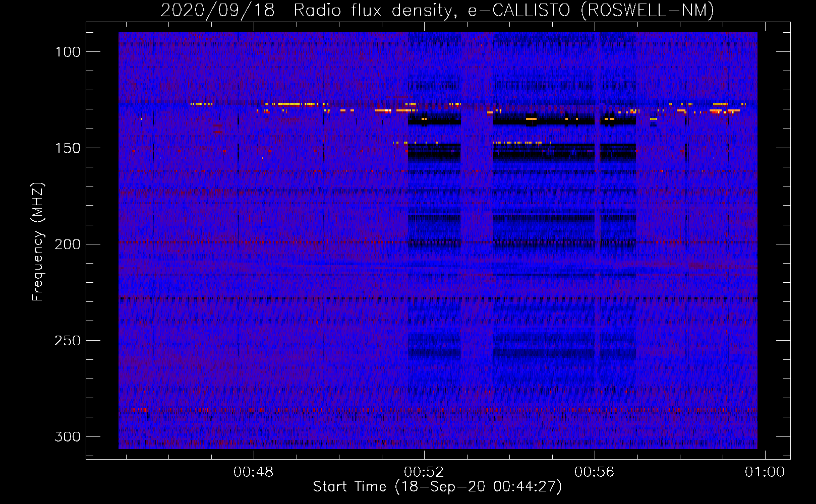Image resolution: width=816 pixels, height=504 pixels.
Task: Click the 00:52 time tick label
Action: pos(424,472)
